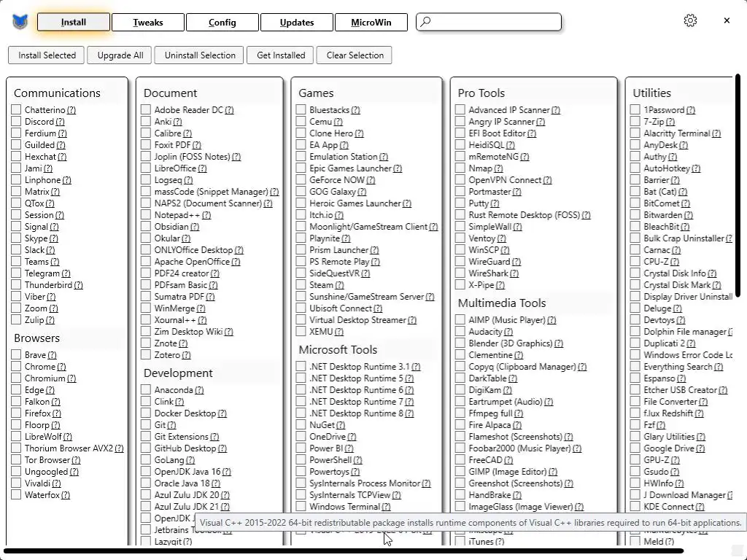Select the Windows Terminal checkbox

pyautogui.click(x=301, y=506)
